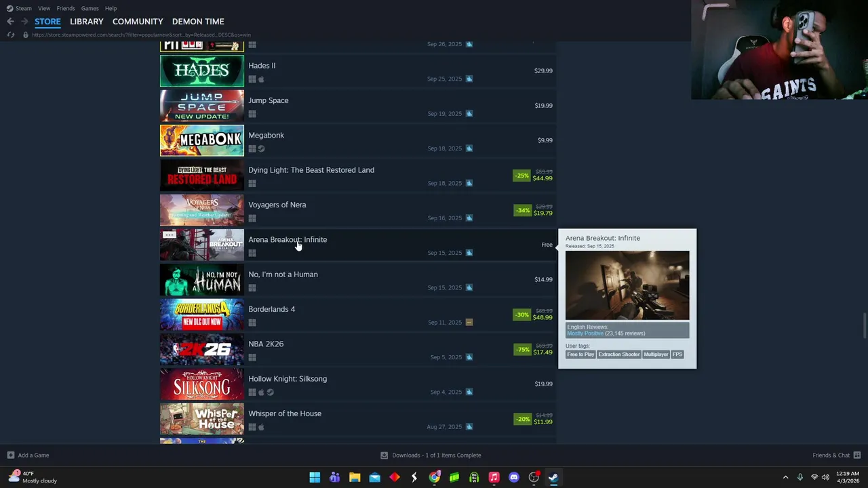Go back using the left arrow
Screen dimensions: 868x488
[x=10, y=22]
